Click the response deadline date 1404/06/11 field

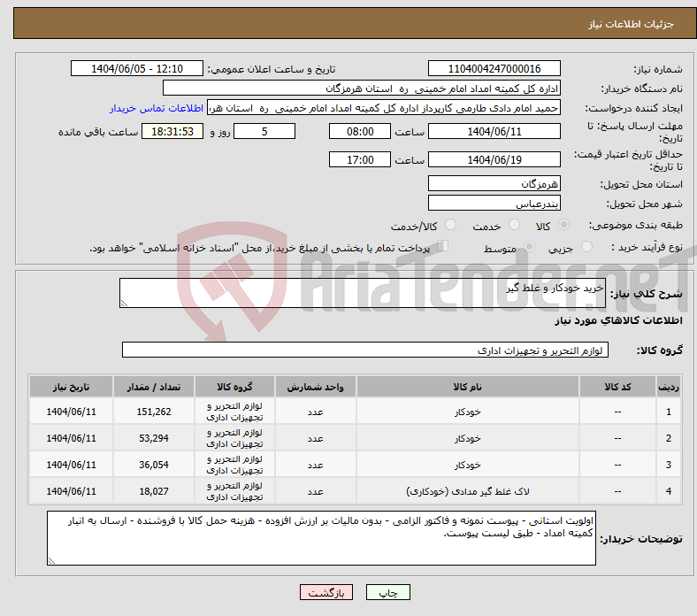[494, 131]
